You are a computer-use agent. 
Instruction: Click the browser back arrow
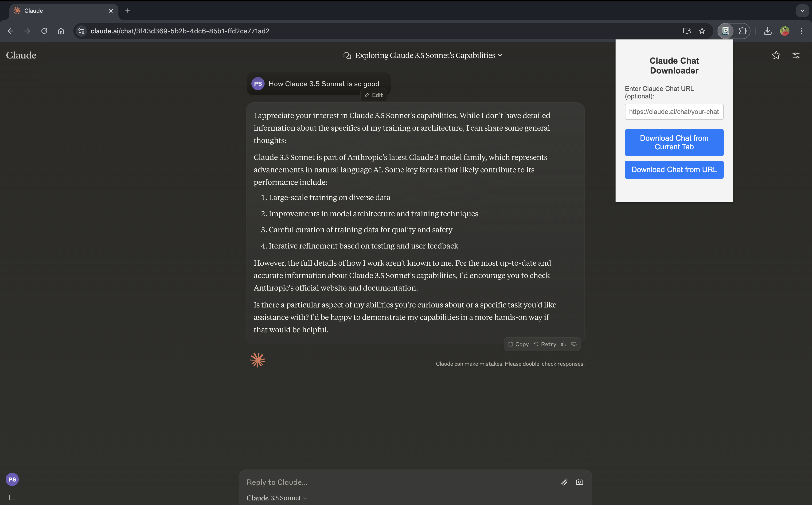click(10, 31)
